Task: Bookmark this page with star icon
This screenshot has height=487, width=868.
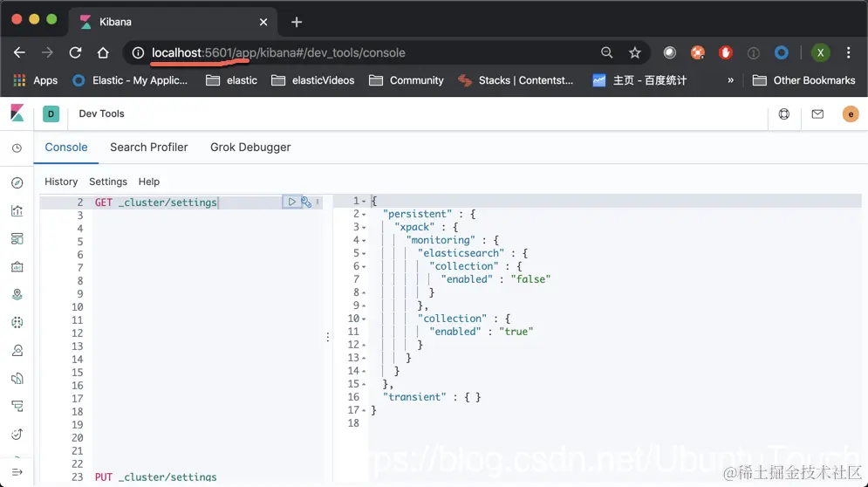Action: click(634, 52)
